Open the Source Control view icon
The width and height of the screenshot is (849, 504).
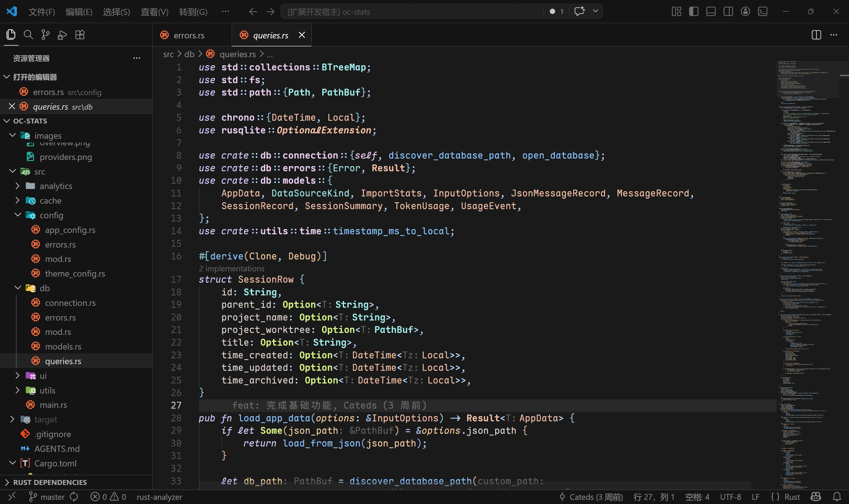[x=46, y=35]
